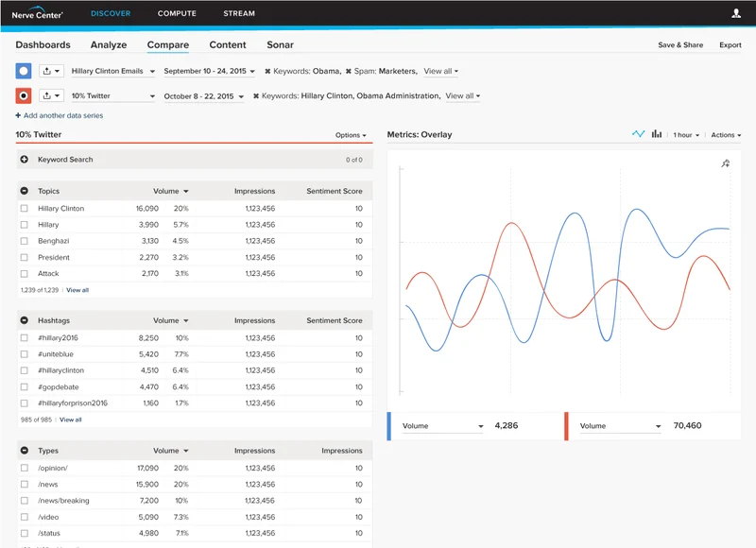Click the /video type text
The image size is (756, 548).
point(48,517)
